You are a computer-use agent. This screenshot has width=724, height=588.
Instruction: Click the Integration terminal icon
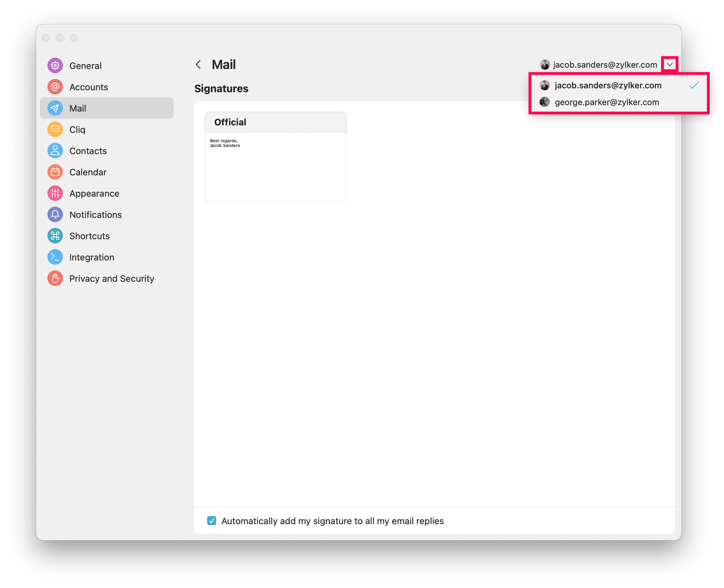55,258
